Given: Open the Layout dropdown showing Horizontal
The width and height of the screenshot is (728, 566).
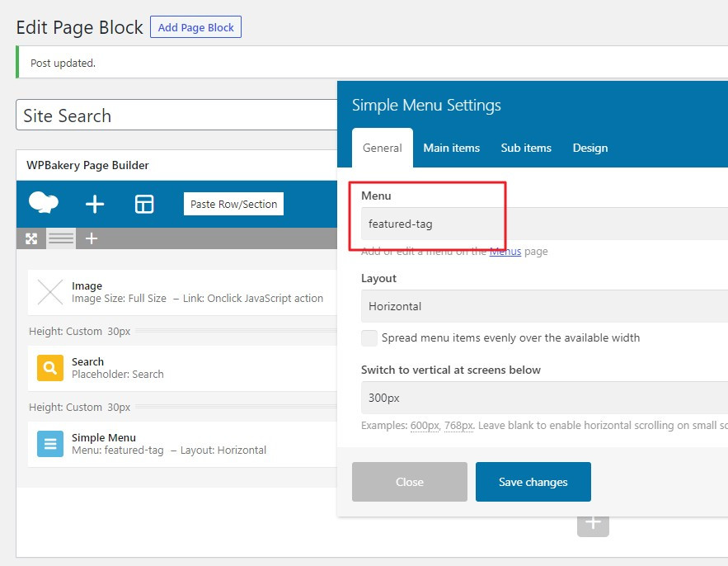Looking at the screenshot, I should [544, 306].
